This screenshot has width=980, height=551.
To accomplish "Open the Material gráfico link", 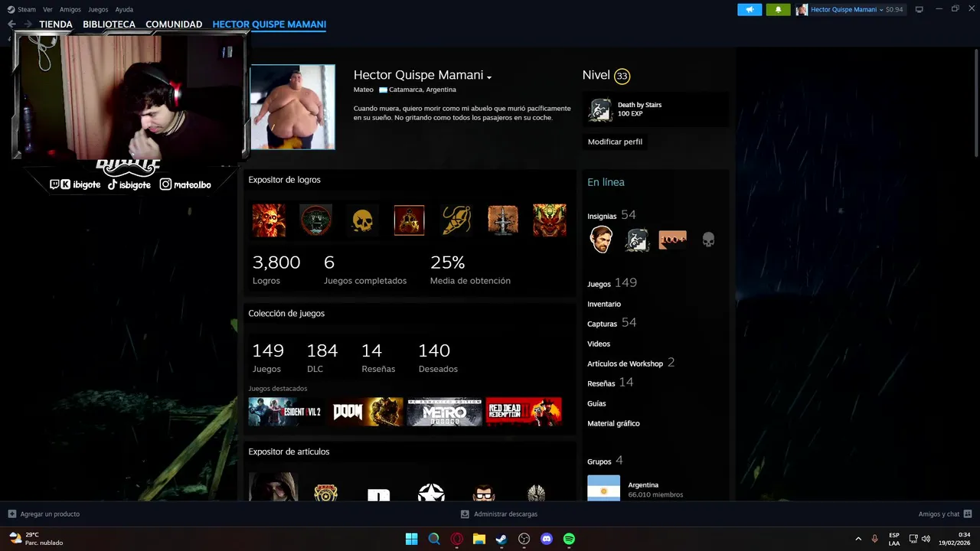I will tap(613, 423).
